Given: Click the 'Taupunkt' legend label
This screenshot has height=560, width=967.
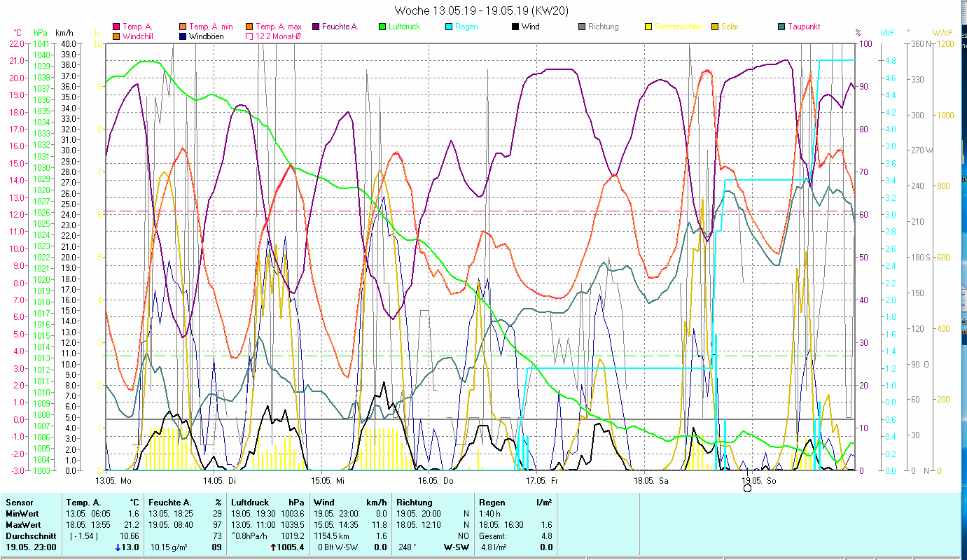Looking at the screenshot, I should (804, 27).
